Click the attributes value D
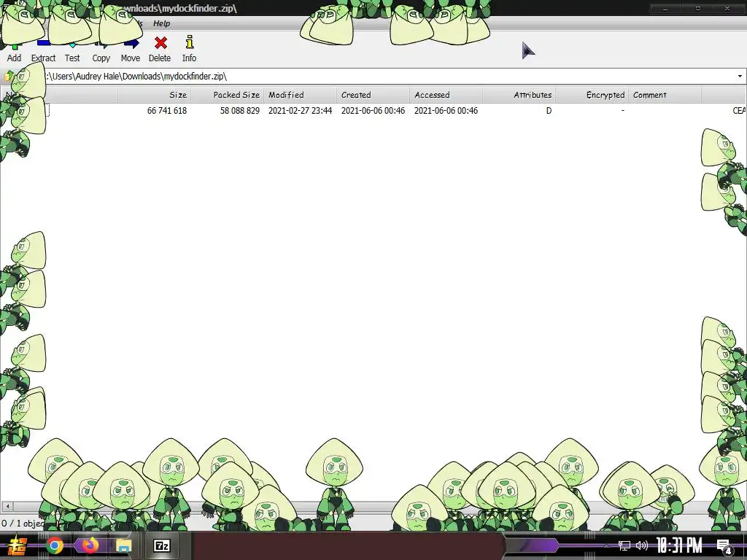The image size is (747, 560). click(x=549, y=111)
